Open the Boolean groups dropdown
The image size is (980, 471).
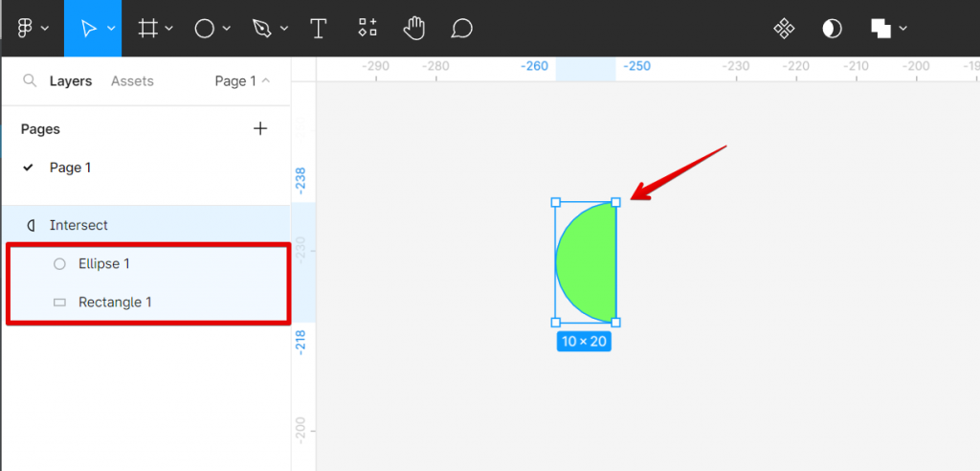pos(889,29)
